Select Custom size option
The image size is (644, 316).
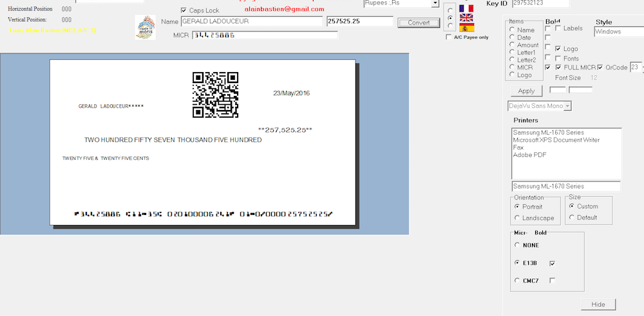pos(572,206)
